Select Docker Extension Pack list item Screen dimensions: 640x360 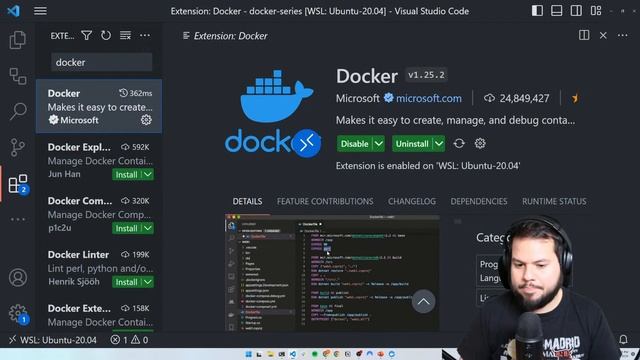point(99,315)
